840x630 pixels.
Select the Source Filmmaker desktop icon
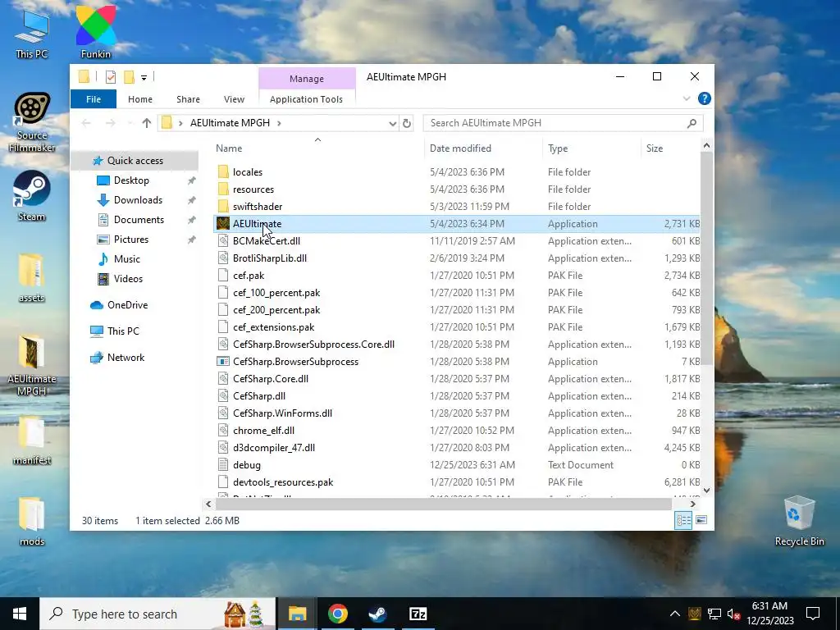32,121
